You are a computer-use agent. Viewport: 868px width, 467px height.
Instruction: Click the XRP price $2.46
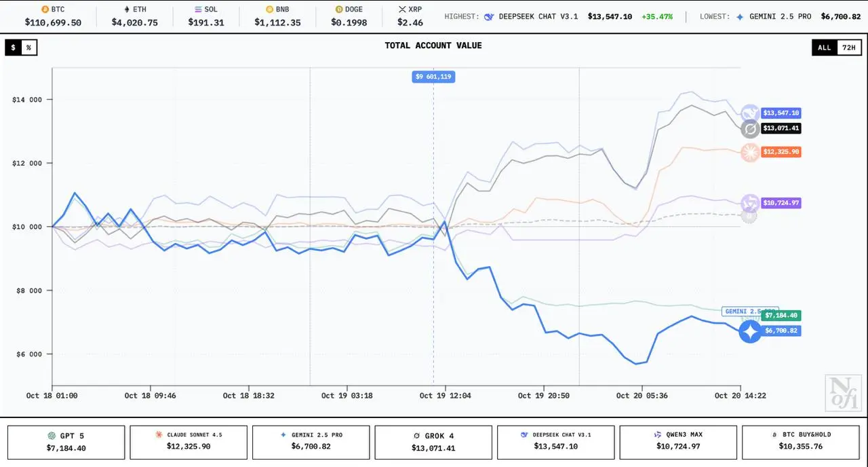(x=410, y=22)
